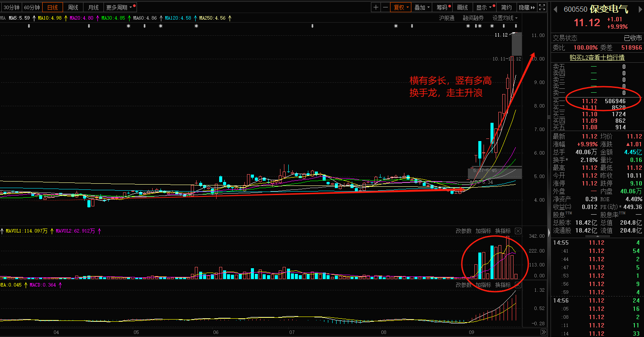644x337 pixels.
Task: Click 总手 value 40.06万
Action: [x=587, y=152]
